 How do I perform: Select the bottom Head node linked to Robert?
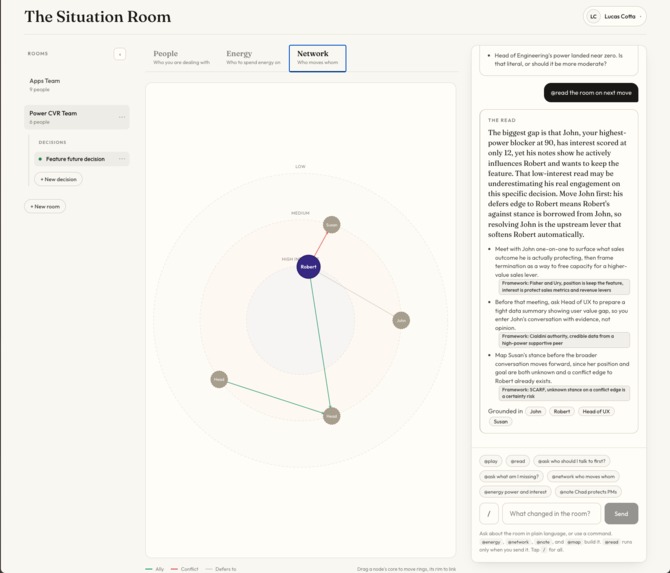click(x=332, y=416)
